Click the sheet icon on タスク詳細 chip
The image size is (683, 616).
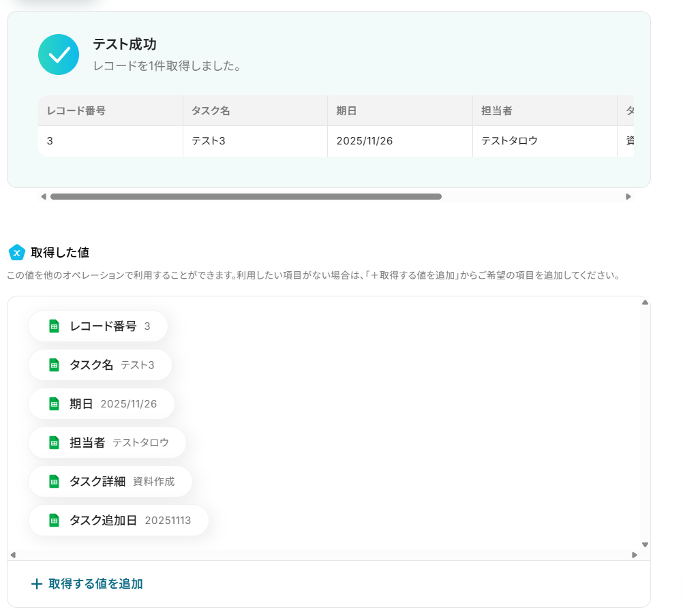tap(55, 482)
